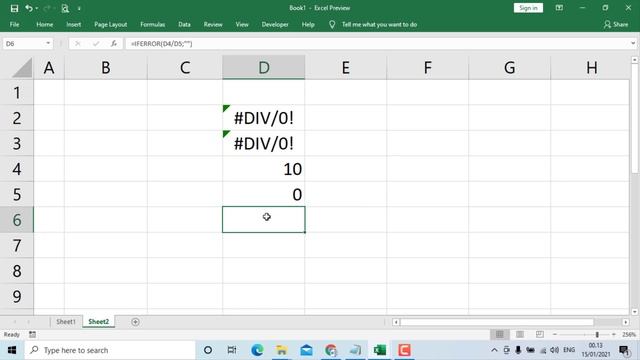
Task: Click the 256% zoom level
Action: coord(629,335)
